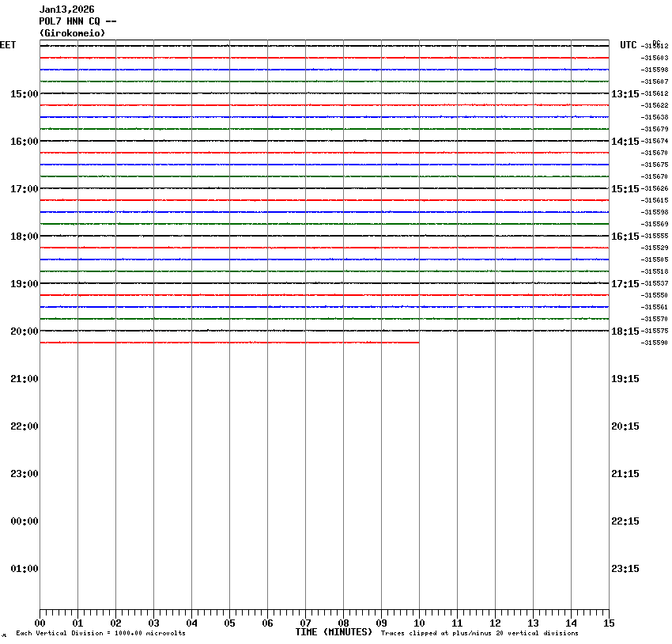Viewport: 672px width, 644px height.
Task: Click minute 15 on the time axis
Action: tap(608, 623)
